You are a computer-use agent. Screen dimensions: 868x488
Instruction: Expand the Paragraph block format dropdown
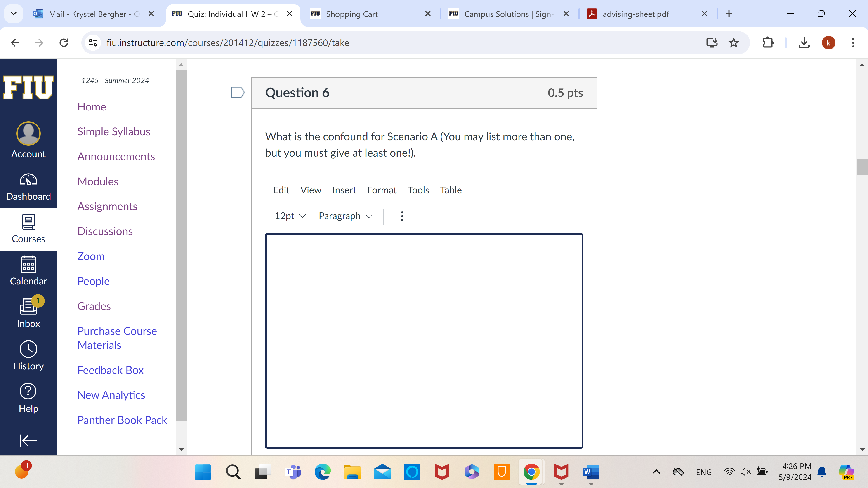coord(345,216)
